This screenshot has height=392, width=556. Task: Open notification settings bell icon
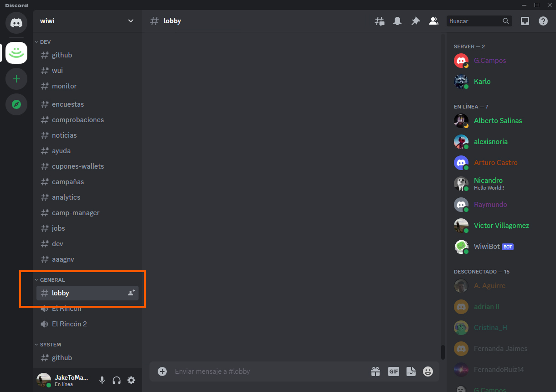[397, 21]
